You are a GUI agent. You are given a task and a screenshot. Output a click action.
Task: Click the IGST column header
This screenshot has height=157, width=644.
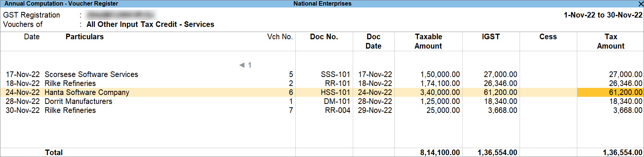pyautogui.click(x=491, y=37)
